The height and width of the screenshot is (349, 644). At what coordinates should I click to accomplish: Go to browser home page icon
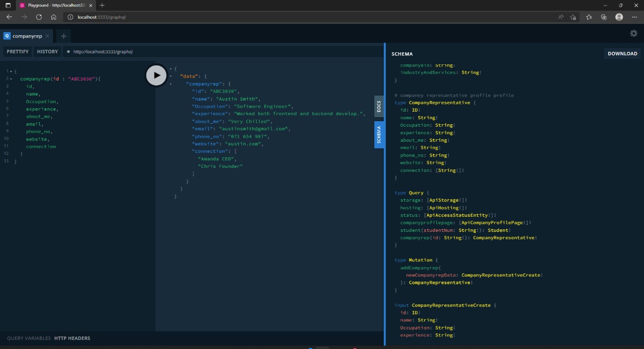coord(54,17)
